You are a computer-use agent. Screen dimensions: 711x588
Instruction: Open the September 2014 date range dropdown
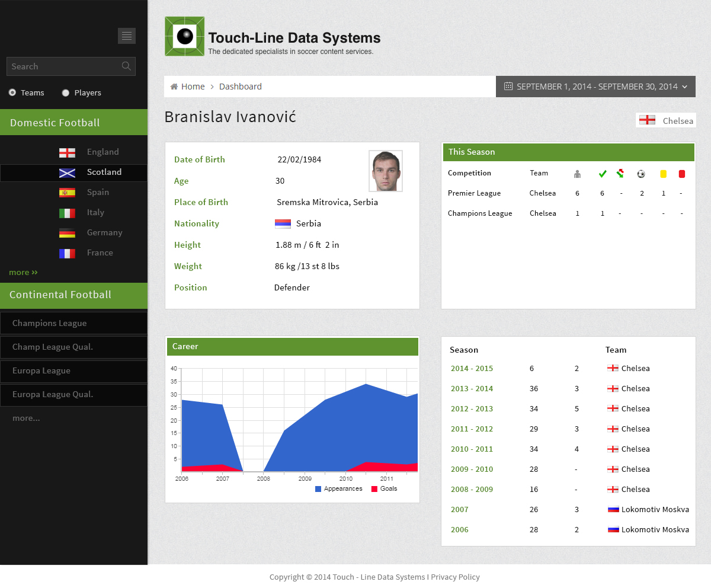coord(595,87)
